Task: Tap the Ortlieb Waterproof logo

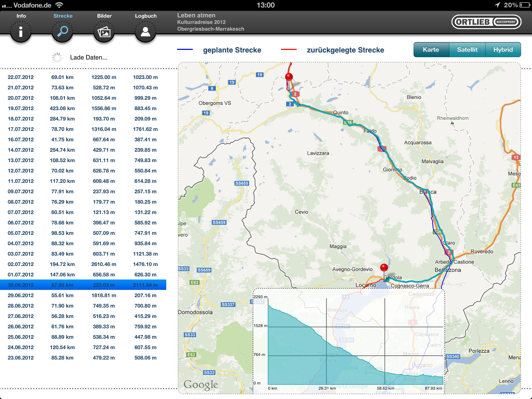Action: 486,22
